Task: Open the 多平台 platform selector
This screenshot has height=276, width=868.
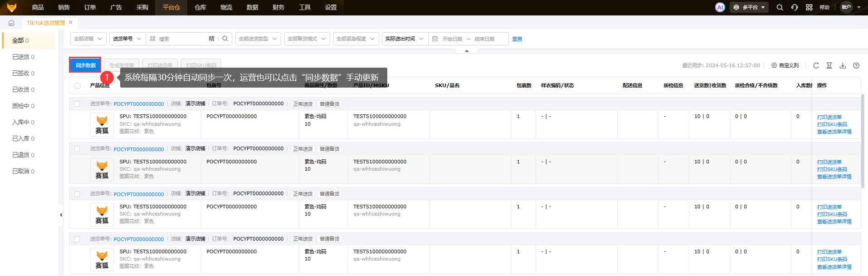Action: point(749,7)
